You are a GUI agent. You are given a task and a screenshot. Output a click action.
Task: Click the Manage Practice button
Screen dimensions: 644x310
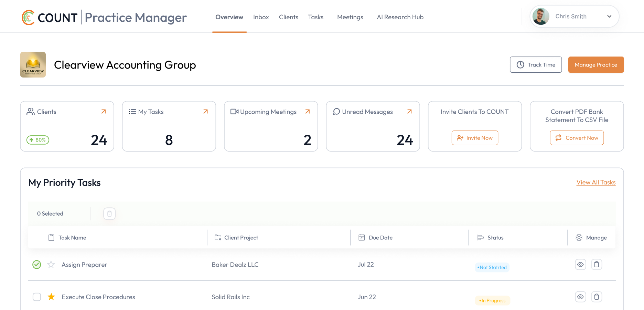click(x=596, y=65)
